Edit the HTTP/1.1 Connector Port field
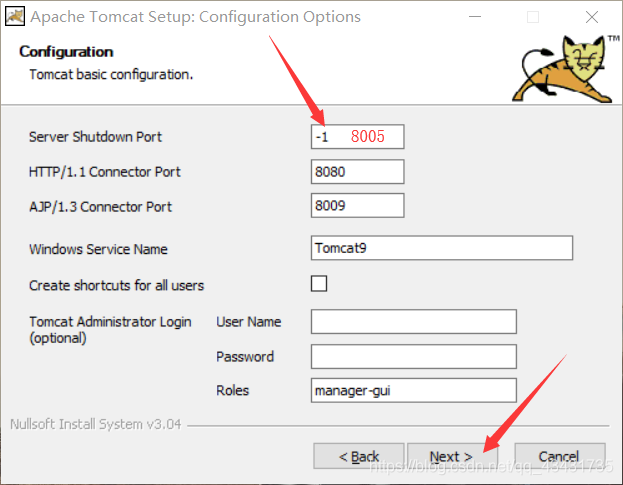The image size is (623, 485). click(357, 172)
